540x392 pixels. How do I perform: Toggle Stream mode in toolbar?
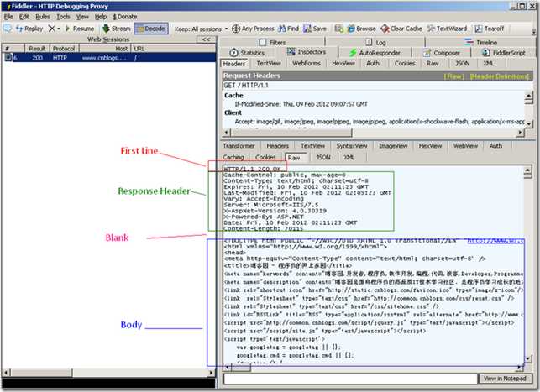[117, 29]
